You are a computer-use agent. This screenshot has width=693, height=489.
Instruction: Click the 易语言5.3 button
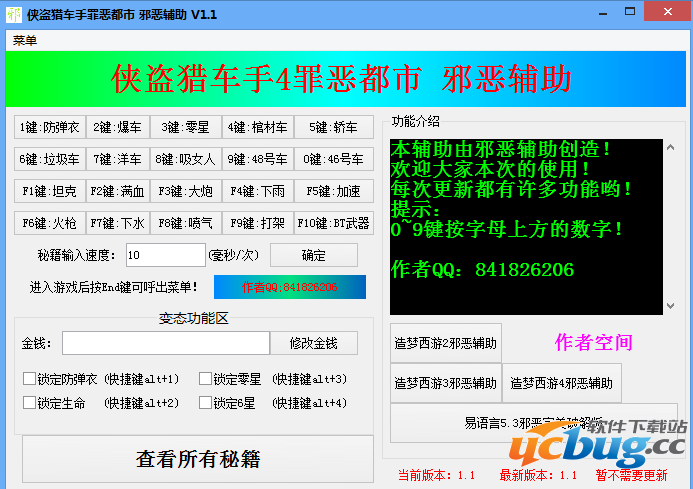click(x=533, y=423)
